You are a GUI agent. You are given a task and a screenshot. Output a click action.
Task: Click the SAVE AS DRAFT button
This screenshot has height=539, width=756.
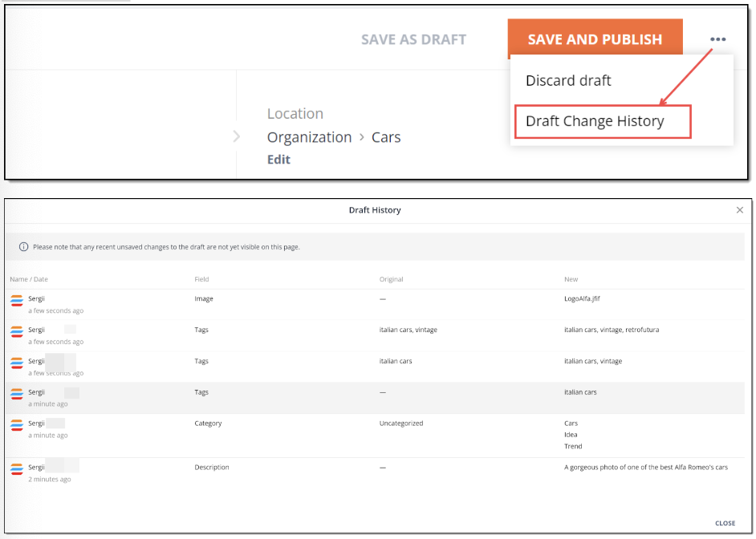pyautogui.click(x=413, y=38)
